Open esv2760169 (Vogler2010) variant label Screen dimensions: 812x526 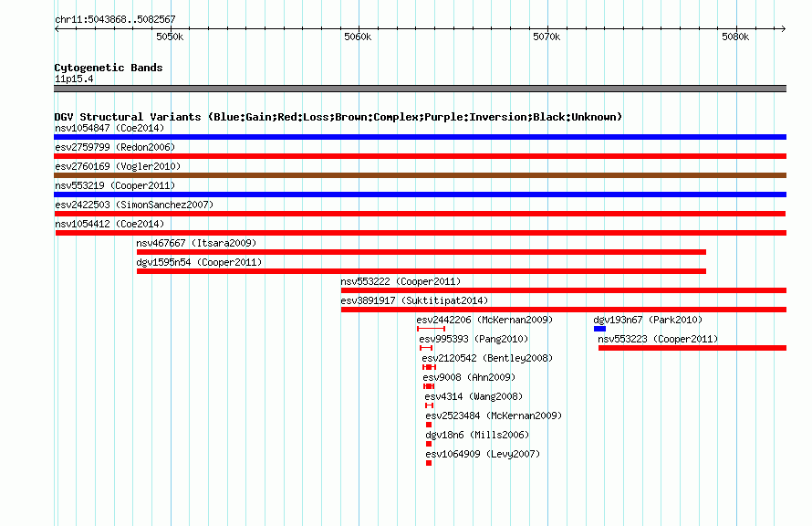[x=118, y=166]
